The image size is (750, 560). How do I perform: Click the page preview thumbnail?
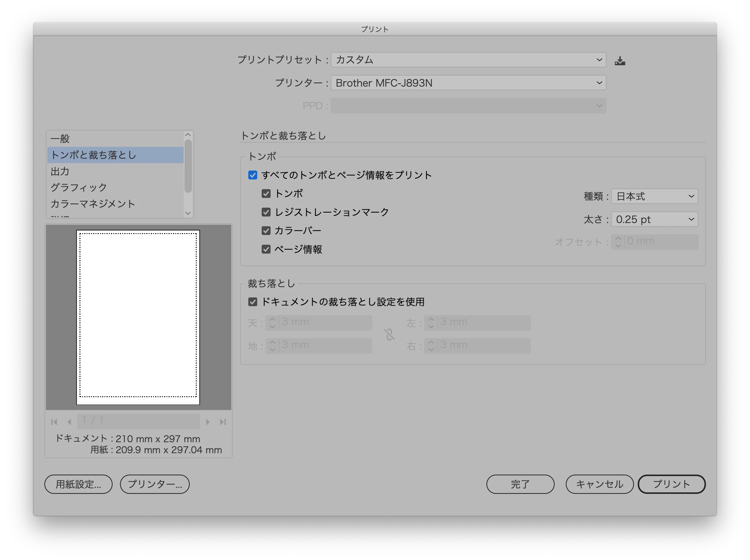[x=138, y=317]
